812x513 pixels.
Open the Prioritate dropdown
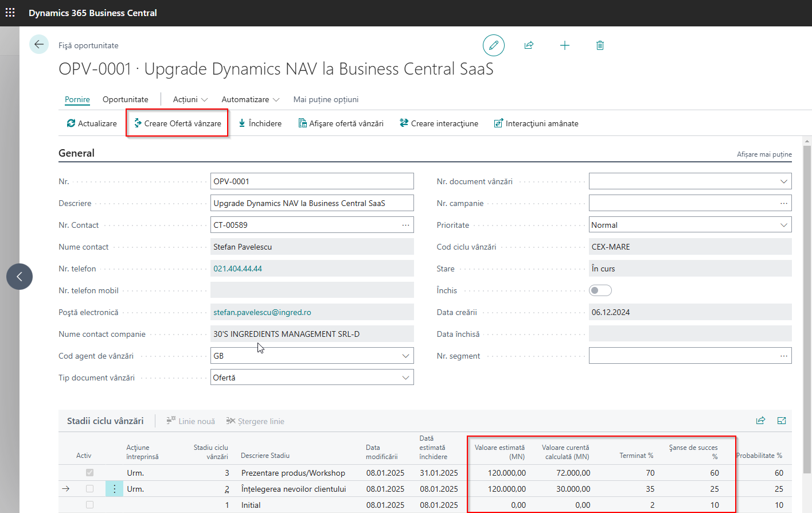point(783,225)
